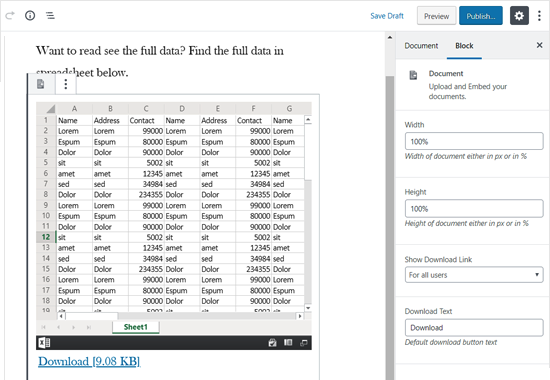This screenshot has width=550, height=380.
Task: Open Show Download Link dropdown
Action: pyautogui.click(x=474, y=275)
